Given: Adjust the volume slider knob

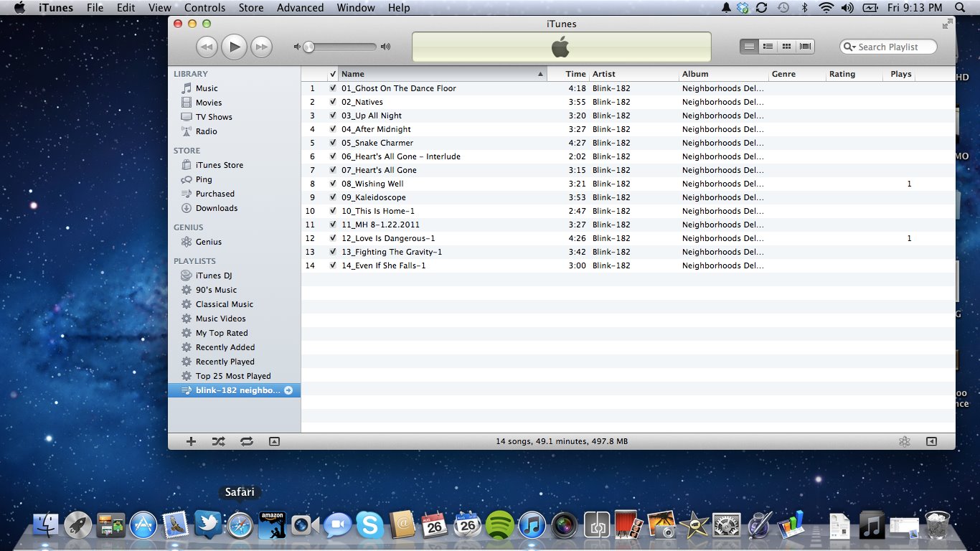Looking at the screenshot, I should [x=308, y=47].
